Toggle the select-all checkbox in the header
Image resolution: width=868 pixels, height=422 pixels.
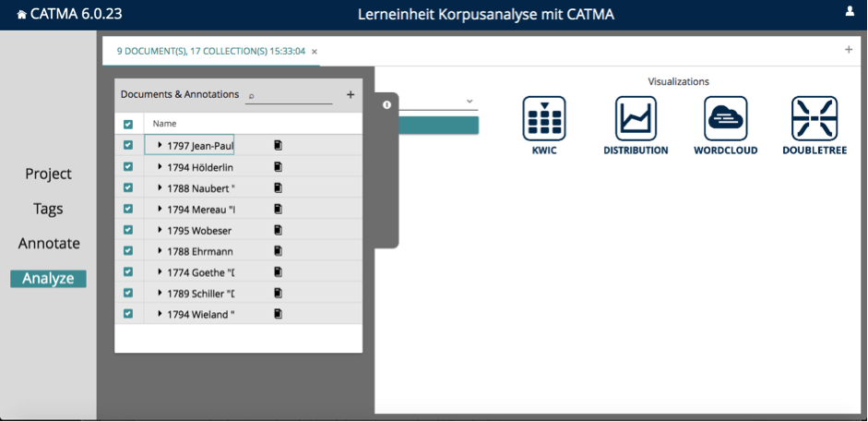(128, 125)
